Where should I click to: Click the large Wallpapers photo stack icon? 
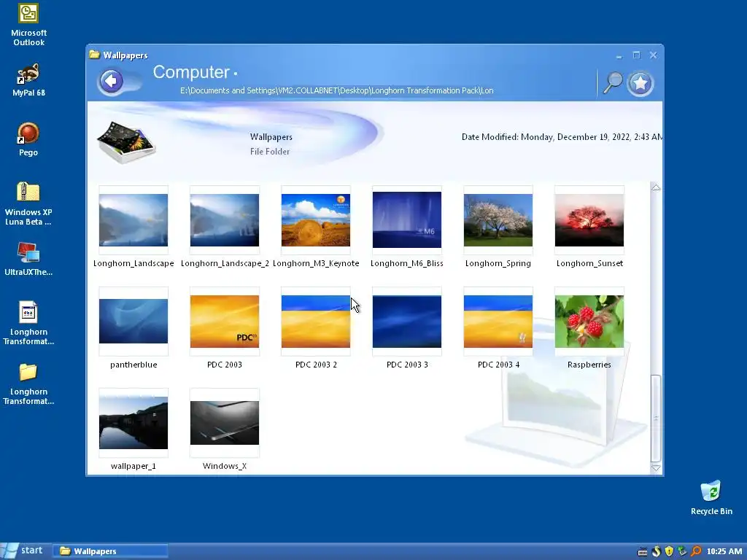[126, 142]
